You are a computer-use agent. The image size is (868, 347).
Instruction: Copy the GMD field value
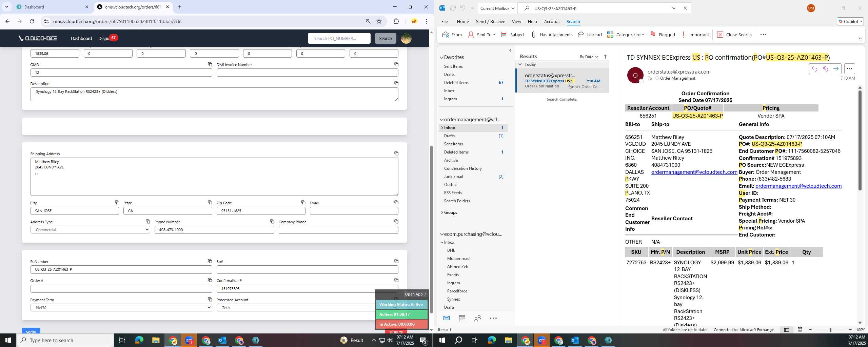pos(210,64)
